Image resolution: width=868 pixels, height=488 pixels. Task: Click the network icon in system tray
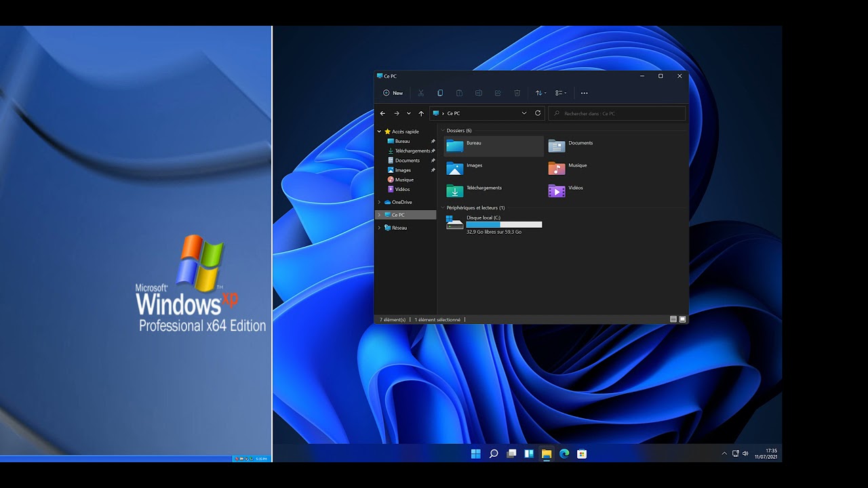tap(735, 453)
